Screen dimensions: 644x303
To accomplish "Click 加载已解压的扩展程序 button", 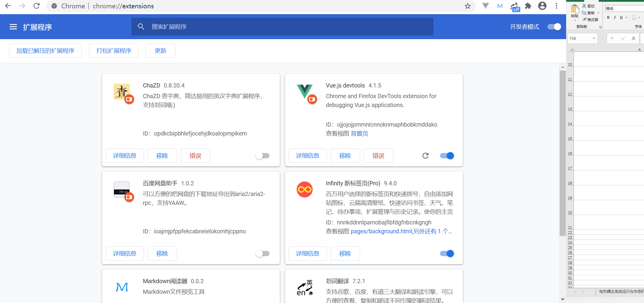I will 45,51.
